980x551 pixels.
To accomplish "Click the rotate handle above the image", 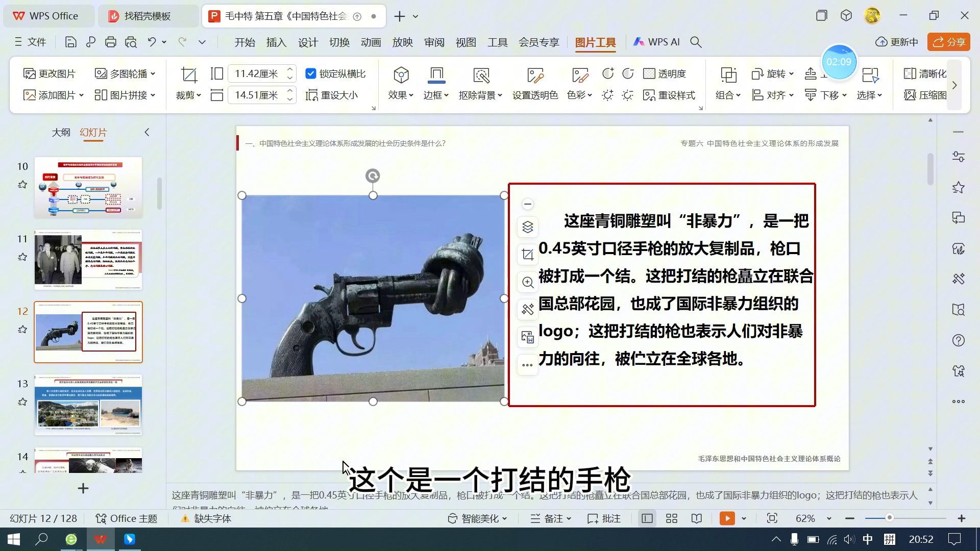I will click(x=373, y=176).
